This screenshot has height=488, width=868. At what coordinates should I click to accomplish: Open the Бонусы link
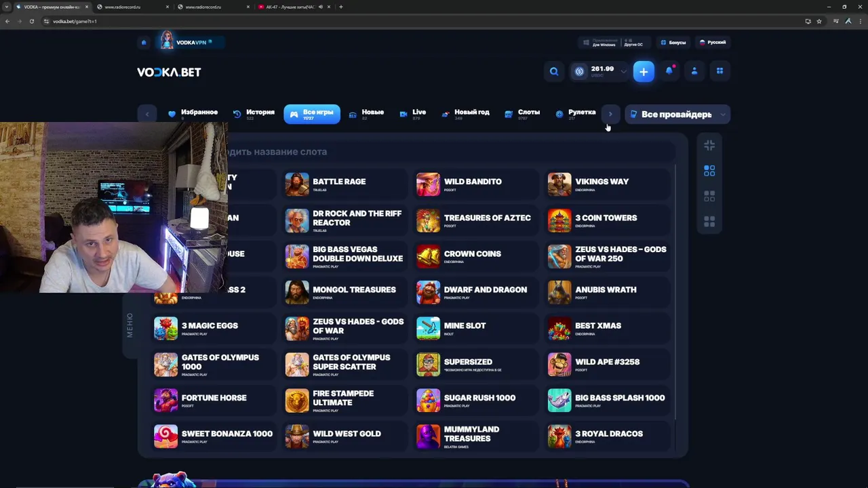(x=673, y=42)
